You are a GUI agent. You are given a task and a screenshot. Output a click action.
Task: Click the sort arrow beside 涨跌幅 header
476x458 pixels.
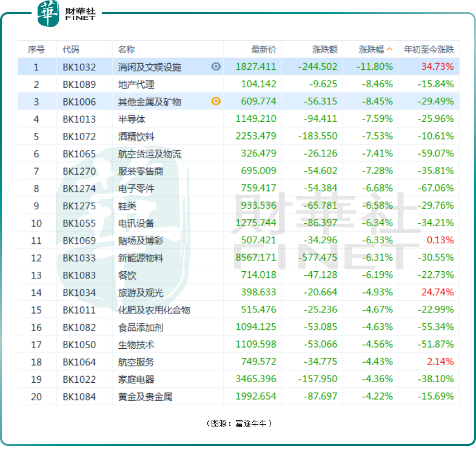point(390,49)
